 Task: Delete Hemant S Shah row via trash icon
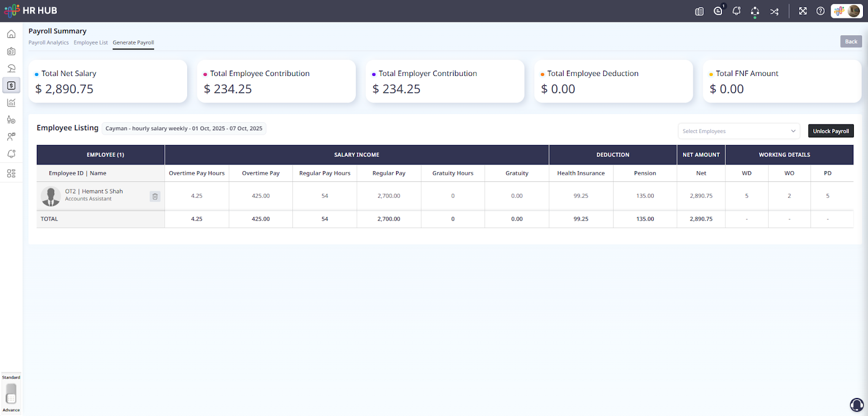pyautogui.click(x=155, y=197)
